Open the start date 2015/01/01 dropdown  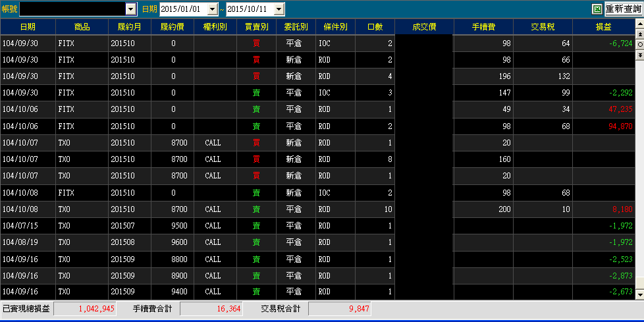pos(212,9)
